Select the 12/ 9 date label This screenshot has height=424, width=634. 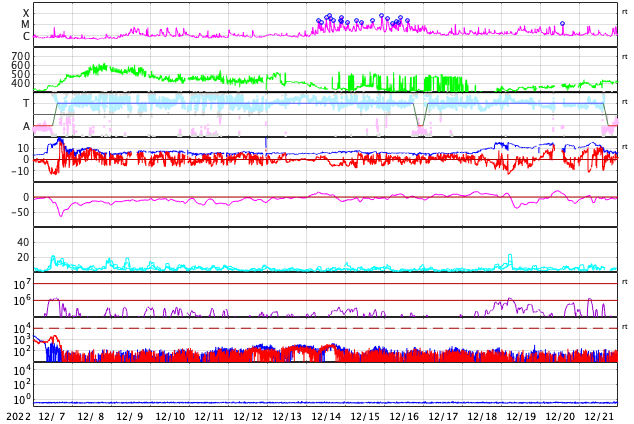(130, 417)
